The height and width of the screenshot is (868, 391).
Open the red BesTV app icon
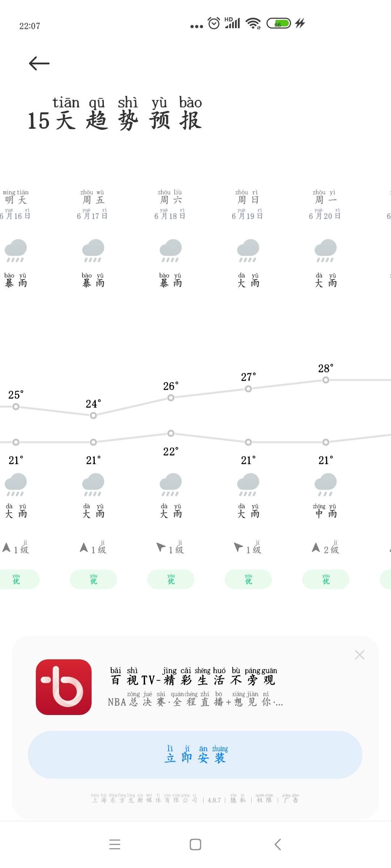pyautogui.click(x=64, y=687)
